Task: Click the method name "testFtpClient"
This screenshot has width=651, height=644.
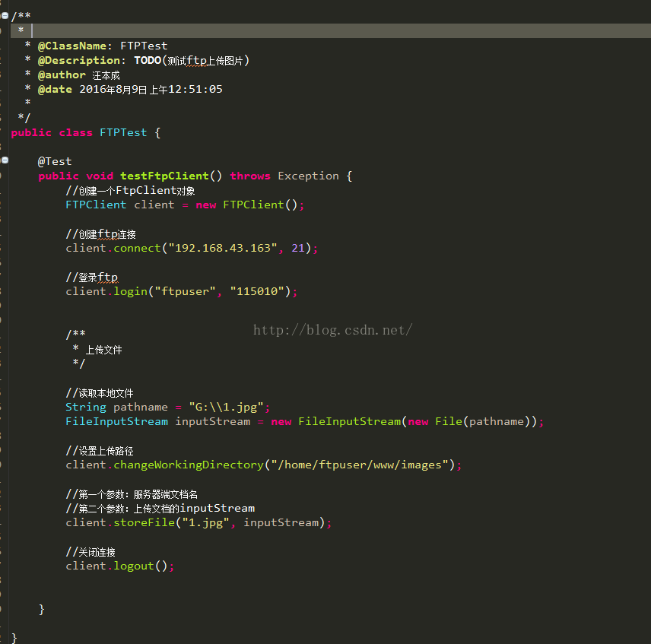Action: pyautogui.click(x=164, y=176)
